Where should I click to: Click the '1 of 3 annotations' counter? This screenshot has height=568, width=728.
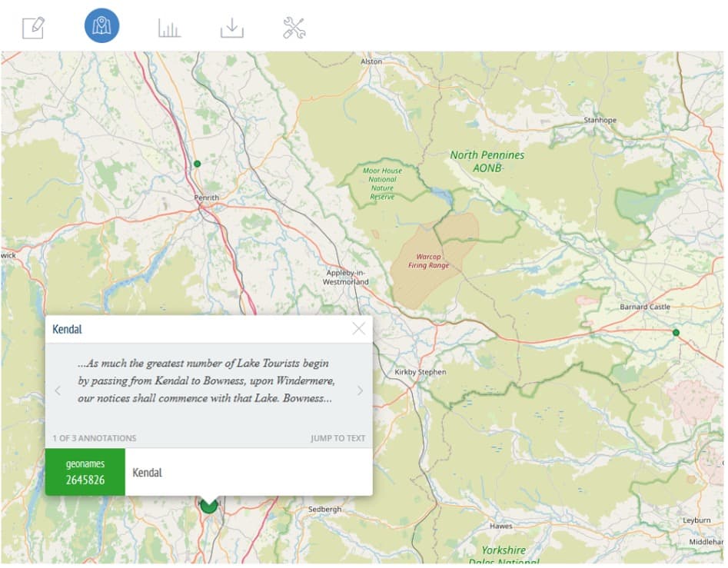[94, 438]
